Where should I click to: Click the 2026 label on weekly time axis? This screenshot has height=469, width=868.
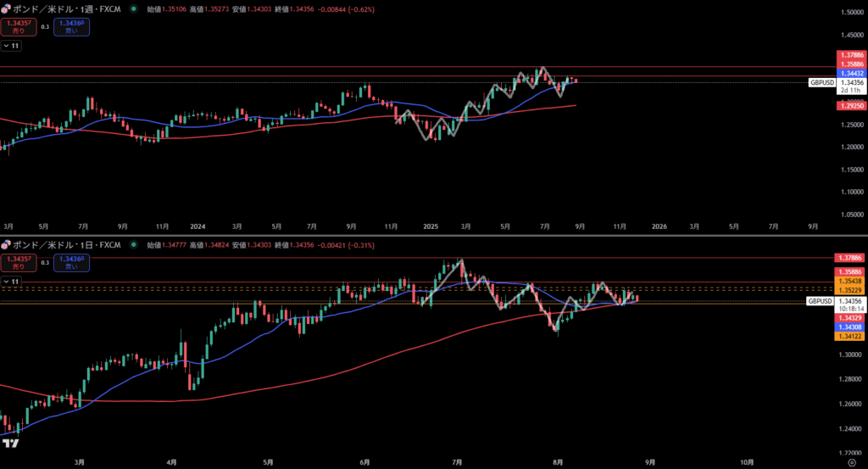tap(659, 226)
